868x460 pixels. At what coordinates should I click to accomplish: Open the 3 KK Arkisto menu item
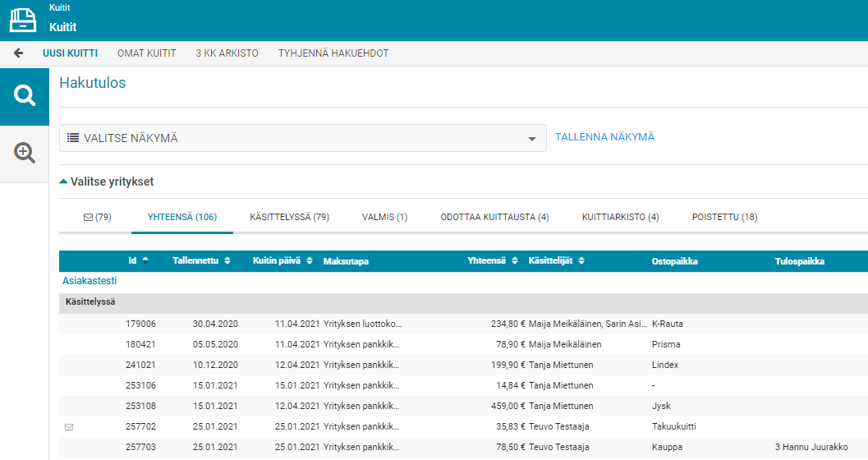click(x=227, y=53)
